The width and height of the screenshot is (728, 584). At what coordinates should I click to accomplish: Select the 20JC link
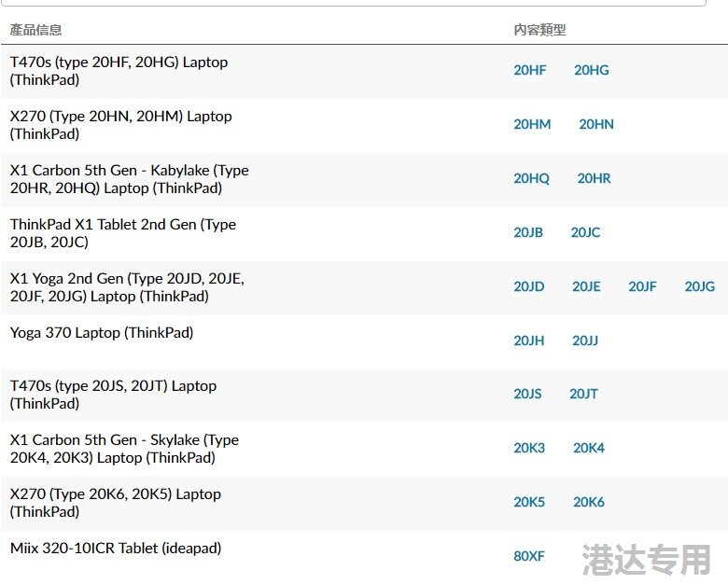click(585, 232)
